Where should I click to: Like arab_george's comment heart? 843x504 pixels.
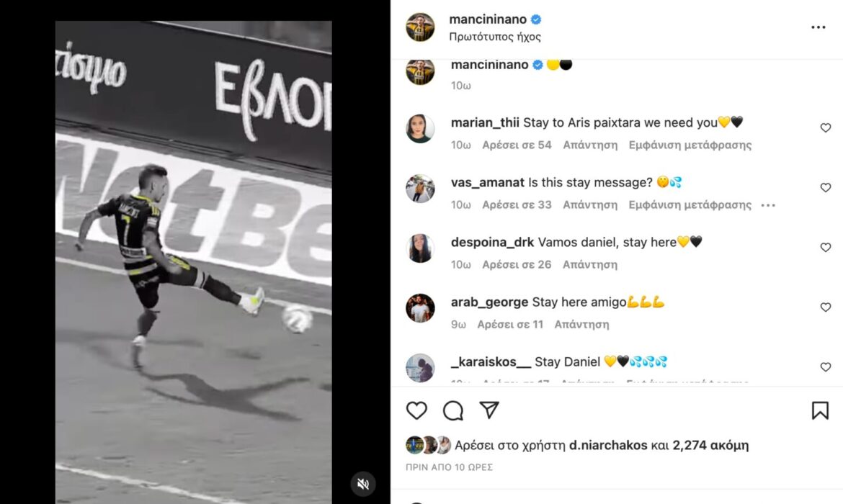(x=825, y=307)
